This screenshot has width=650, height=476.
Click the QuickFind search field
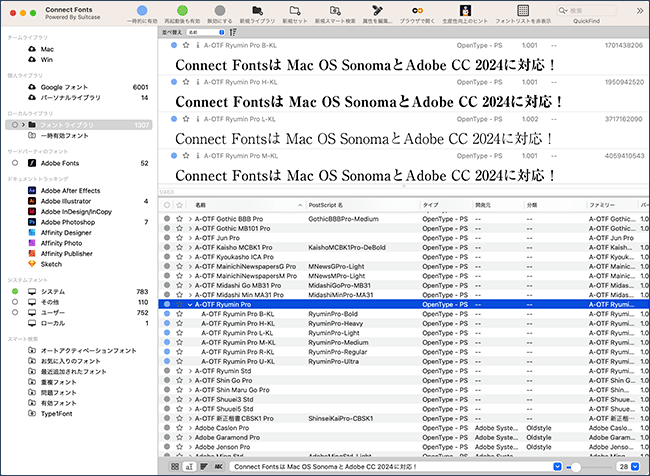pos(586,11)
